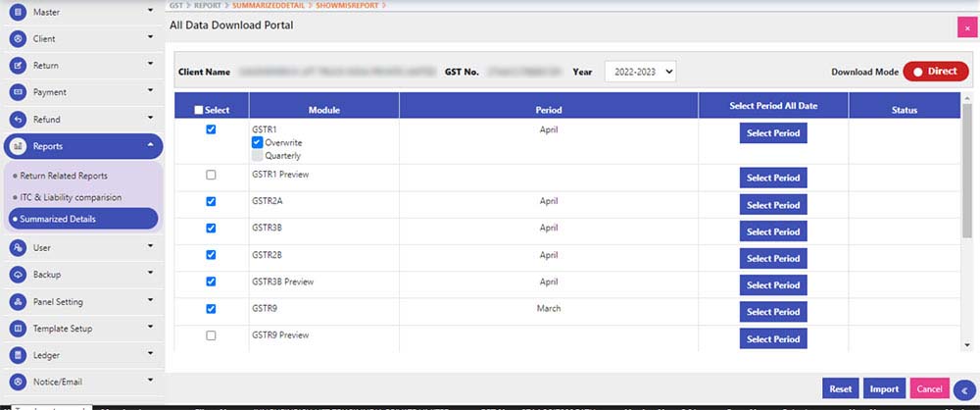Check the GSTR1 Preview checkbox
The height and width of the screenshot is (410, 980).
pyautogui.click(x=211, y=175)
